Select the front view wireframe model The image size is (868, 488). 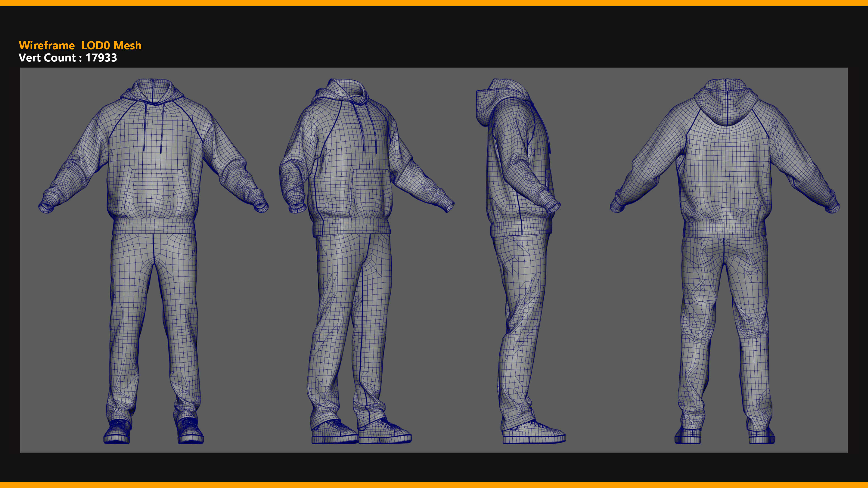(x=153, y=261)
